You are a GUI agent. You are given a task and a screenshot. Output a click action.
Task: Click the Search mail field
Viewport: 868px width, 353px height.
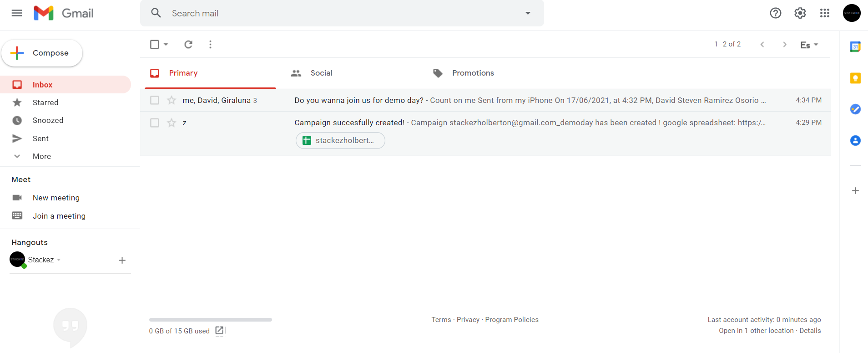coord(341,13)
